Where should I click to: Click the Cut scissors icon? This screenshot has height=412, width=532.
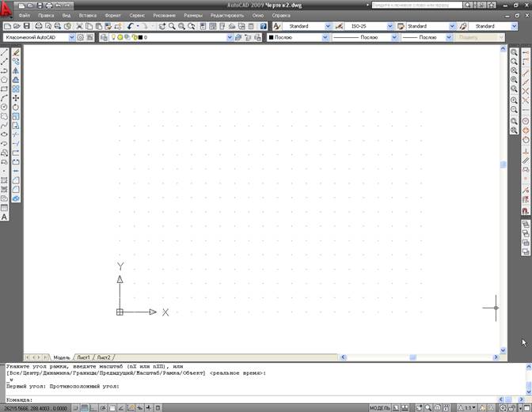[x=79, y=26]
